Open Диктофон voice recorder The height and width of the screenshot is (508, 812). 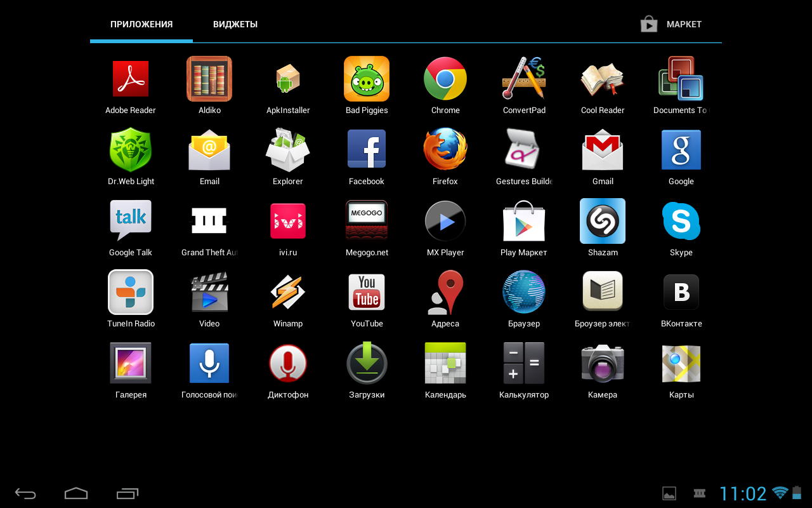click(288, 363)
